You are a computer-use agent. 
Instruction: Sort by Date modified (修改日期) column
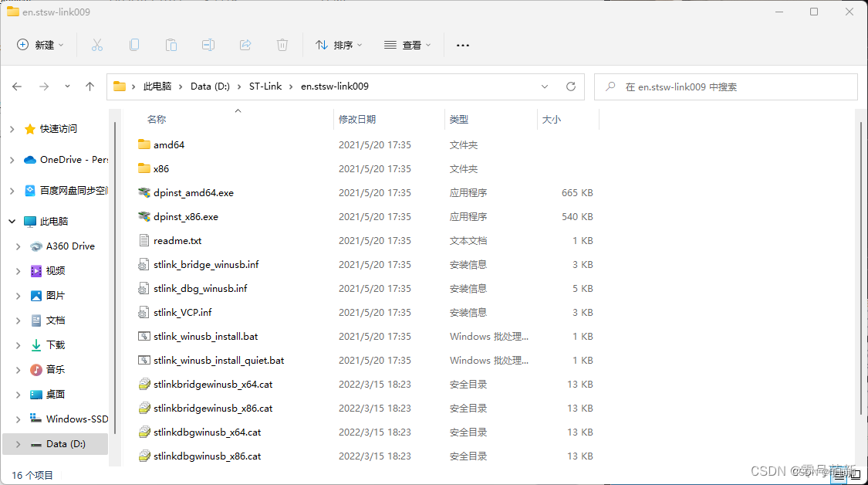(x=357, y=119)
